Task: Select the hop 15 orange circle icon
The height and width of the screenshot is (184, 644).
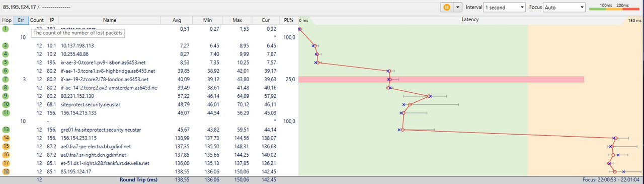Action: click(x=6, y=146)
